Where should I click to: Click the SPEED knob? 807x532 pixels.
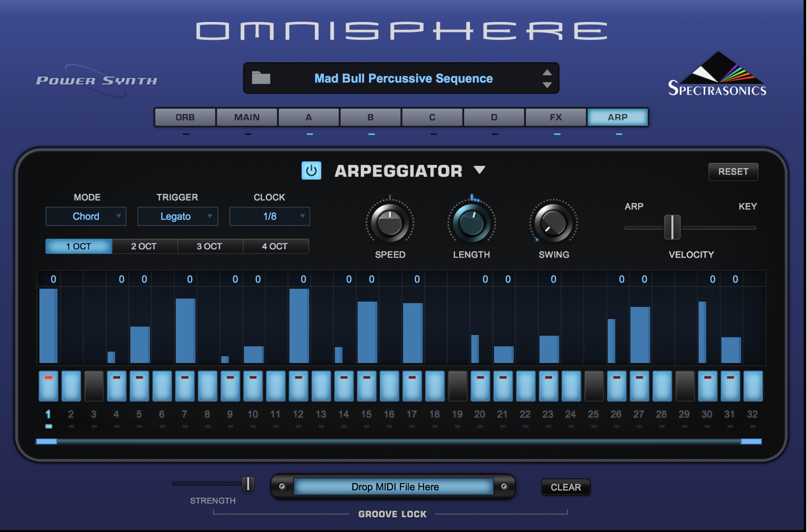(x=390, y=223)
